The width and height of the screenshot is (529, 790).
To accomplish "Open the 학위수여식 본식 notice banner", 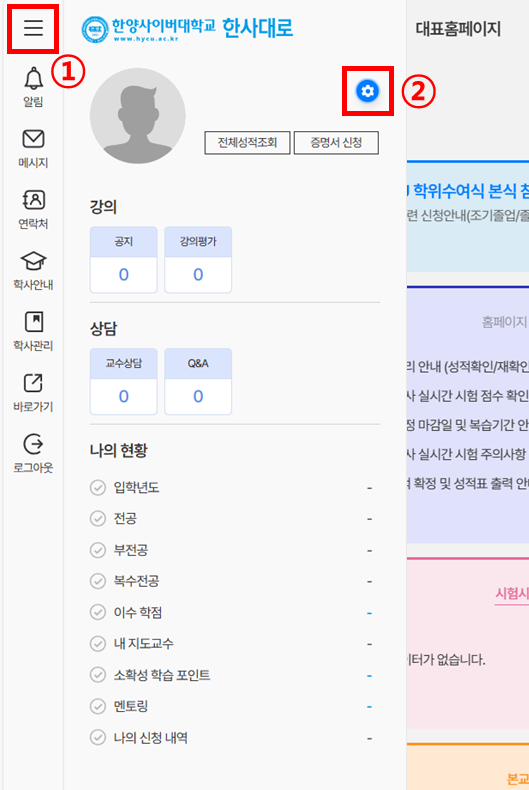I will 468,217.
